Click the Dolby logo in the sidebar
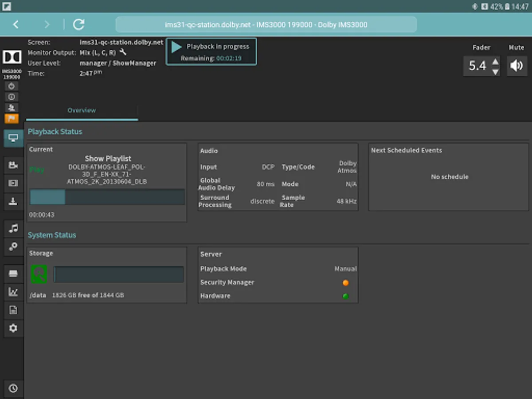Image resolution: width=532 pixels, height=399 pixels. 12,57
